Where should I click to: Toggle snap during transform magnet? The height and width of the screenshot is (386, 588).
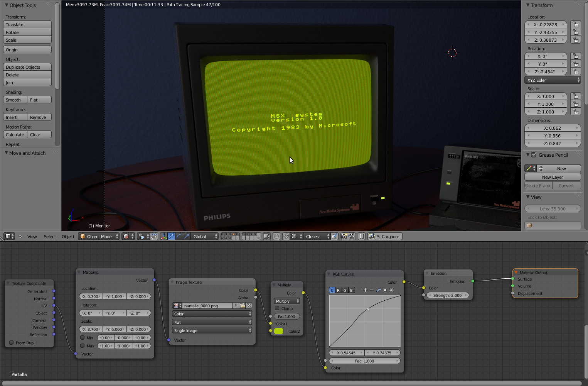(x=286, y=236)
